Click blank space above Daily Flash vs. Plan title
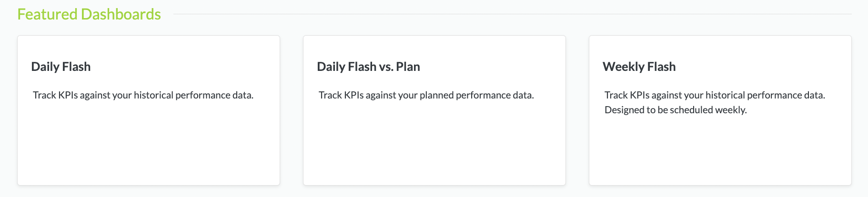The height and width of the screenshot is (197, 868). pyautogui.click(x=434, y=47)
